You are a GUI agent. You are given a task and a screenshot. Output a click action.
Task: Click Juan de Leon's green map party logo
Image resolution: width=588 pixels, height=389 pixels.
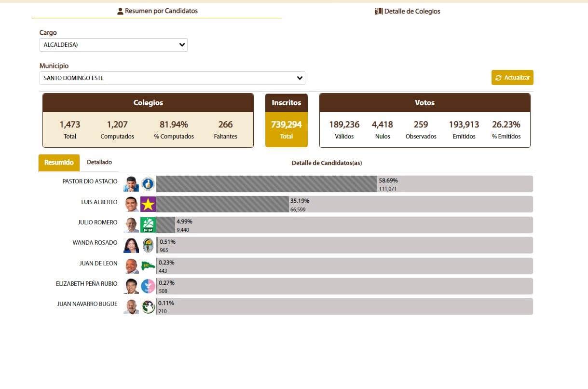148,266
